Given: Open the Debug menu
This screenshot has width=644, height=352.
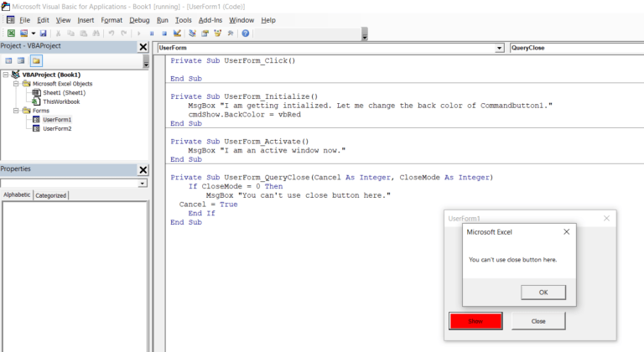Looking at the screenshot, I should coord(139,19).
